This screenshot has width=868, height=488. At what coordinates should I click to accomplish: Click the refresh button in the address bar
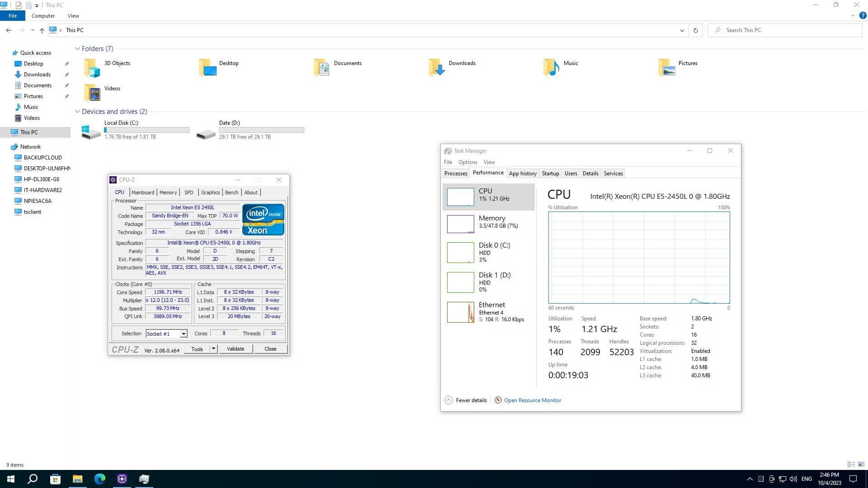(695, 30)
